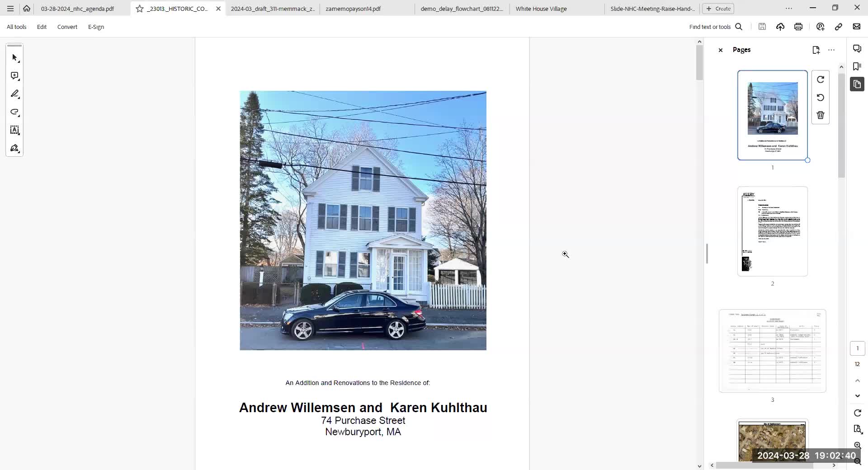The height and width of the screenshot is (470, 868).
Task: Click the Create new tab button
Action: click(718, 9)
